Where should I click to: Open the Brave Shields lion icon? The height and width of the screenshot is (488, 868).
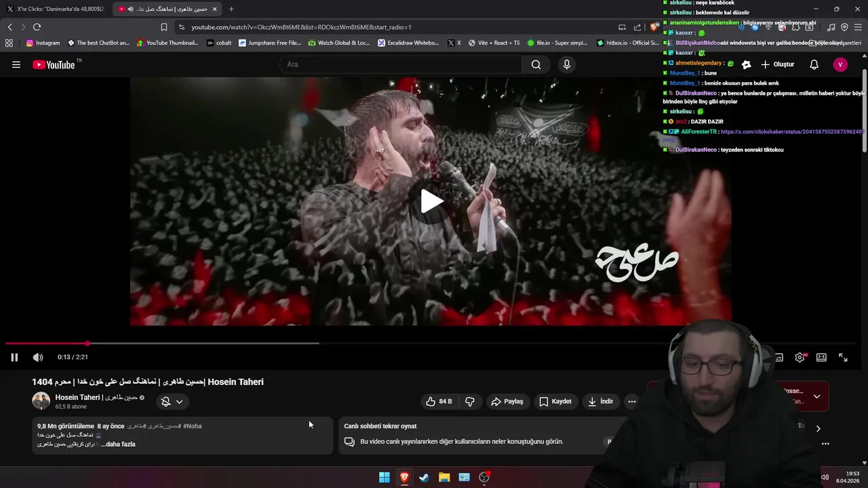click(x=654, y=27)
